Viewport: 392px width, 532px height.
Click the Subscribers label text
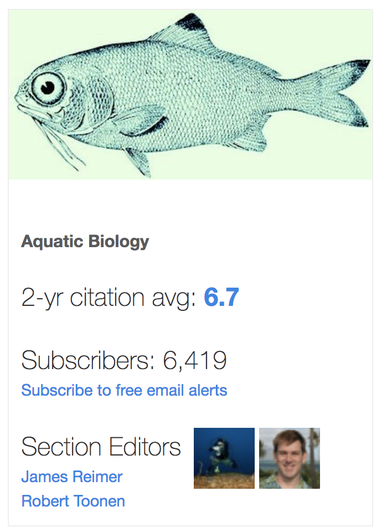pyautogui.click(x=88, y=360)
